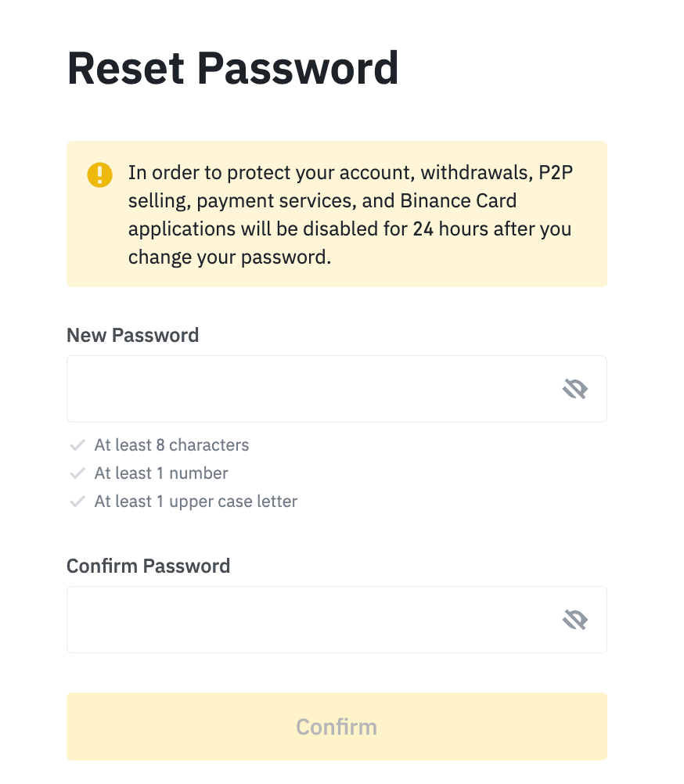Viewport: 684px width, 784px height.
Task: Select 'At least 1 upper case letter' text
Action: point(196,502)
